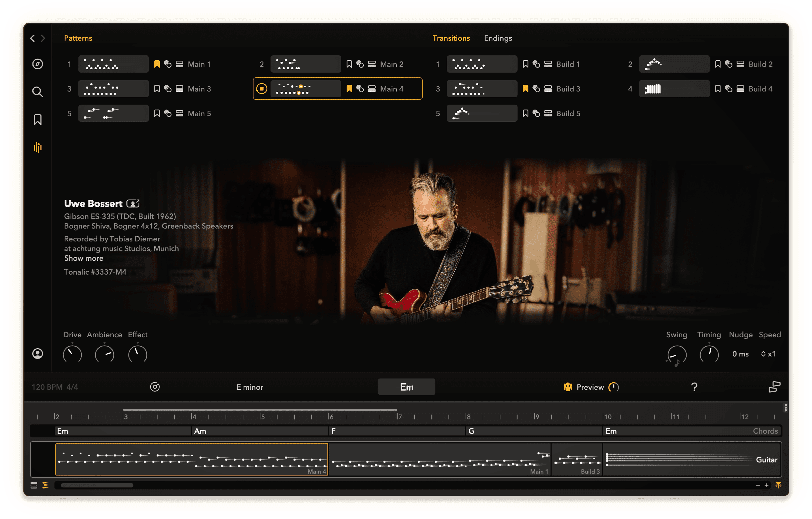Toggle the bookmark on Main 3 pattern
Image resolution: width=812 pixels, height=519 pixels.
pyautogui.click(x=157, y=89)
